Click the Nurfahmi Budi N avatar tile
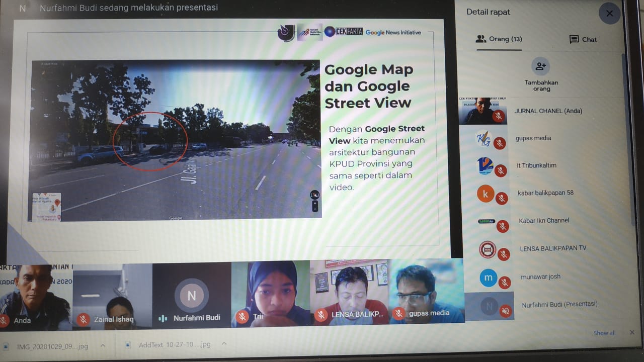This screenshot has width=644, height=362. [192, 295]
